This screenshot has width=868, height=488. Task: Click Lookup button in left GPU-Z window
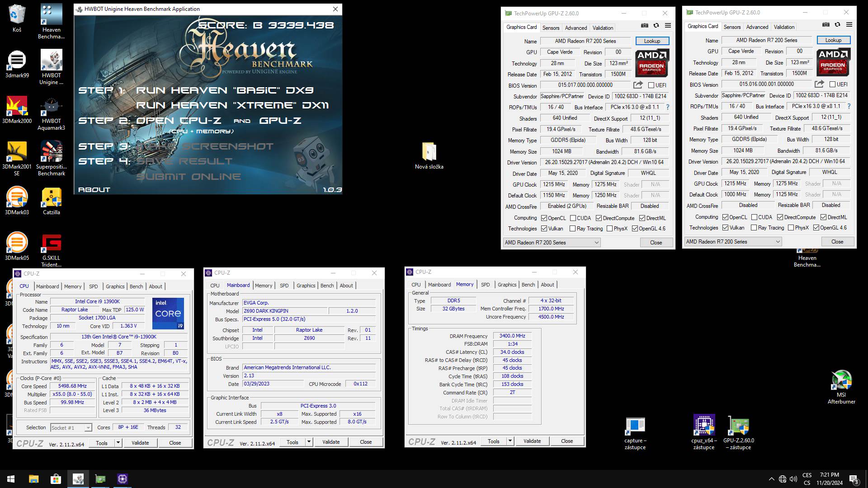[652, 41]
